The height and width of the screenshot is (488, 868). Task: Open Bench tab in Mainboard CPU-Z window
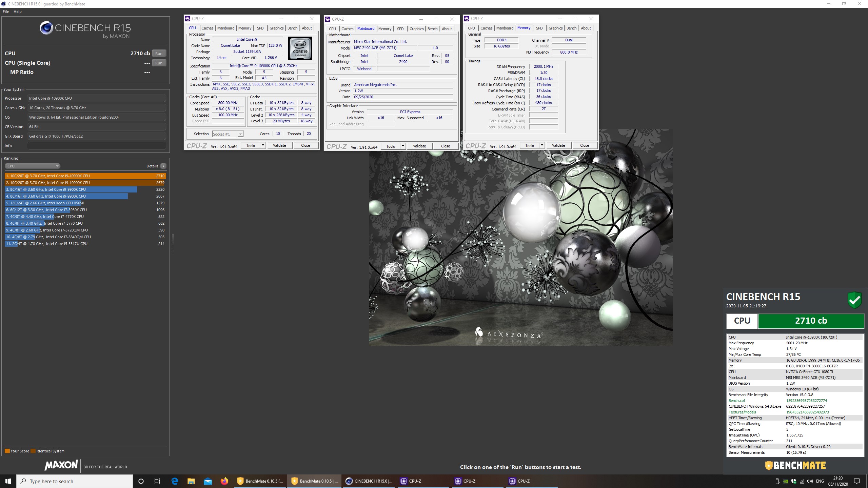(x=432, y=29)
